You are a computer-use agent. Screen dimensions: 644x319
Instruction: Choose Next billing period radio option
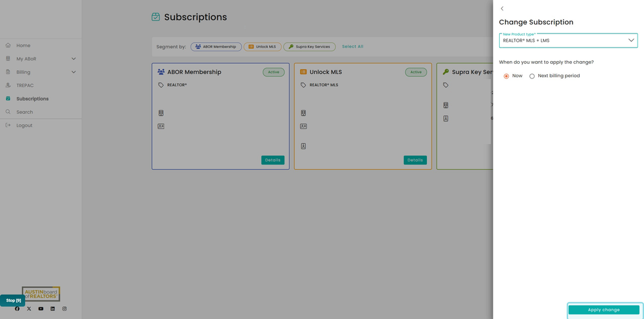coord(533,76)
